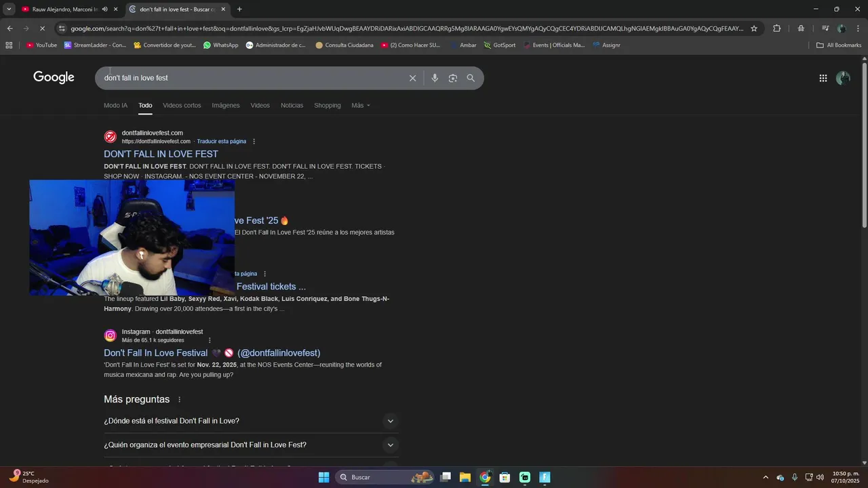Expand ¿Dónde está el festival question
The height and width of the screenshot is (488, 868).
pos(251,421)
